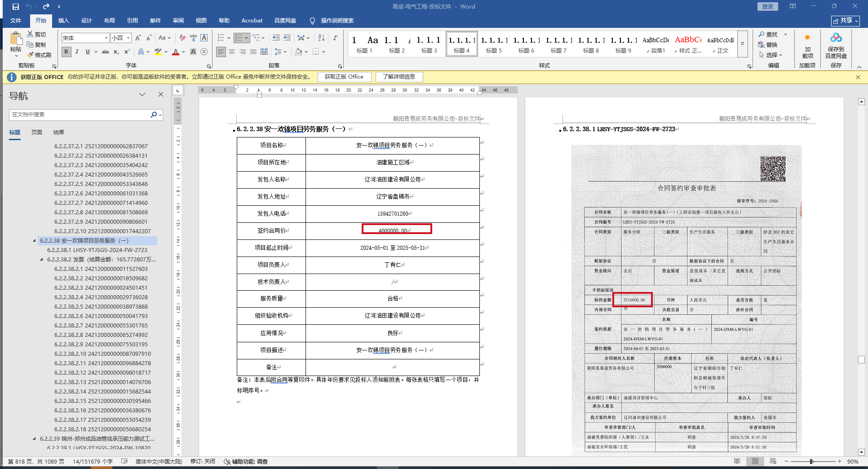
Task: Apply the paragraph shading paint bucket
Action: point(298,52)
